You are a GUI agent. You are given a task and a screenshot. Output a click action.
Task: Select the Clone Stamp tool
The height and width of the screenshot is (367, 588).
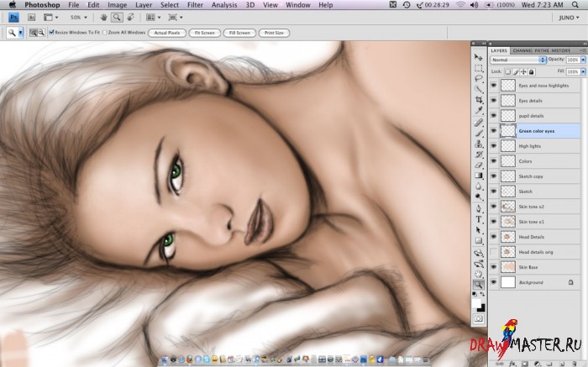pos(478,144)
